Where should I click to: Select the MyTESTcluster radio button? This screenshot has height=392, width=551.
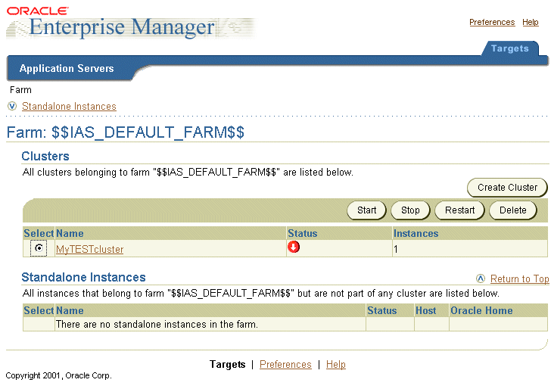[39, 248]
